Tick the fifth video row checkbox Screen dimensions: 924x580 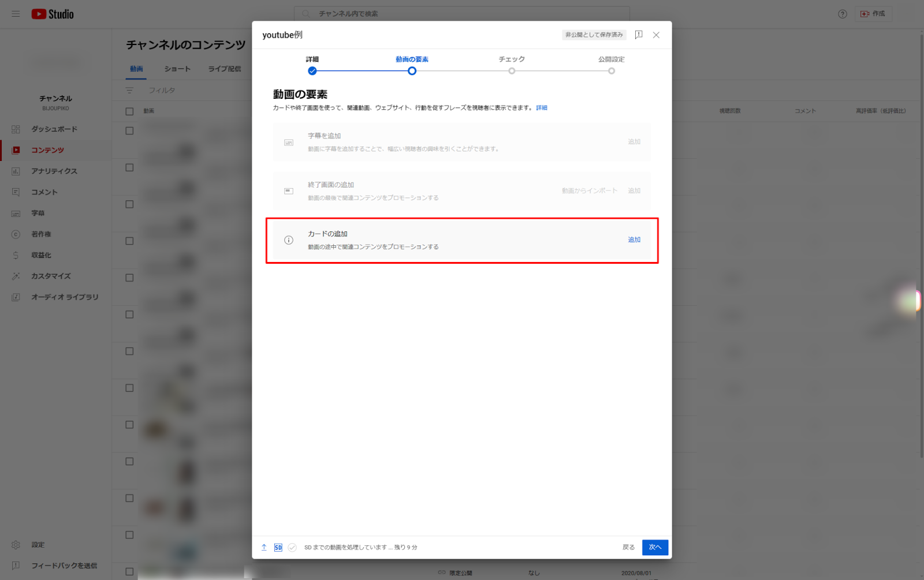(129, 278)
